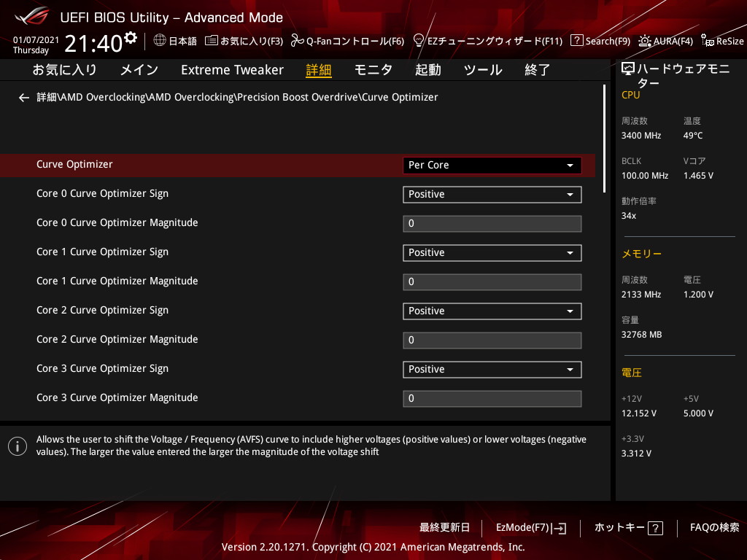The height and width of the screenshot is (560, 747).
Task: Click the info circle icon
Action: click(18, 446)
